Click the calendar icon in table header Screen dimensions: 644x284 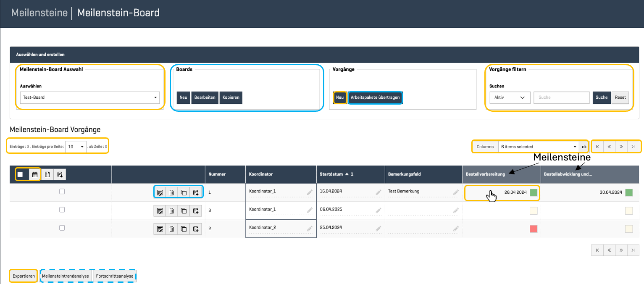(x=35, y=174)
